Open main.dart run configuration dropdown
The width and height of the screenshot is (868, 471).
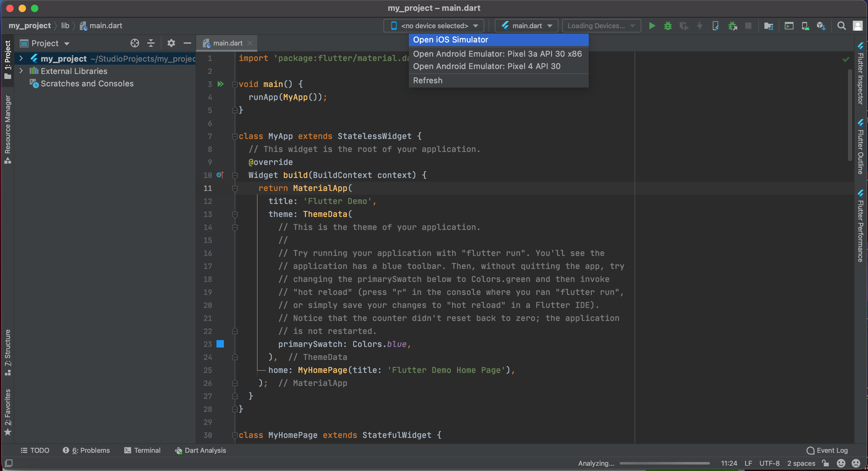pyautogui.click(x=526, y=26)
